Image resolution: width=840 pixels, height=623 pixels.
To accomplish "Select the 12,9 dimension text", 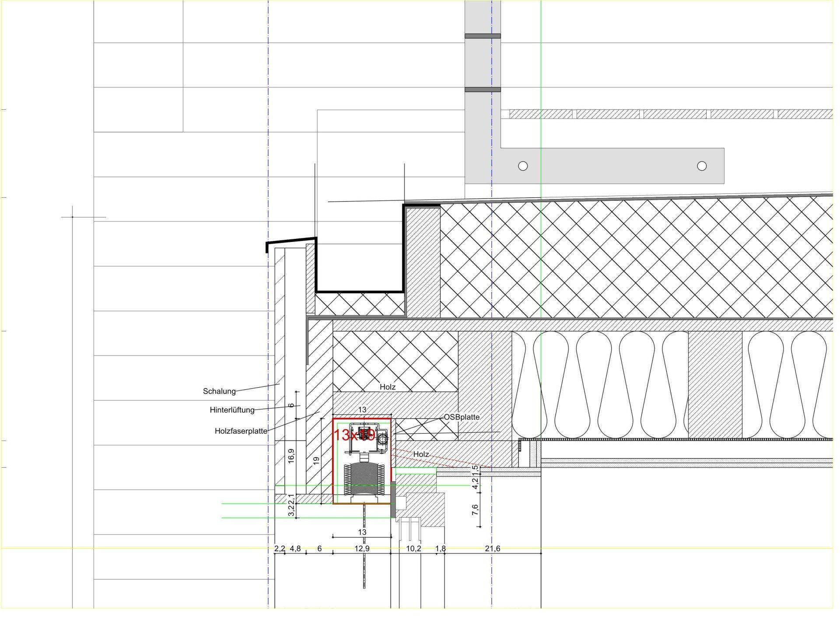I will point(362,549).
